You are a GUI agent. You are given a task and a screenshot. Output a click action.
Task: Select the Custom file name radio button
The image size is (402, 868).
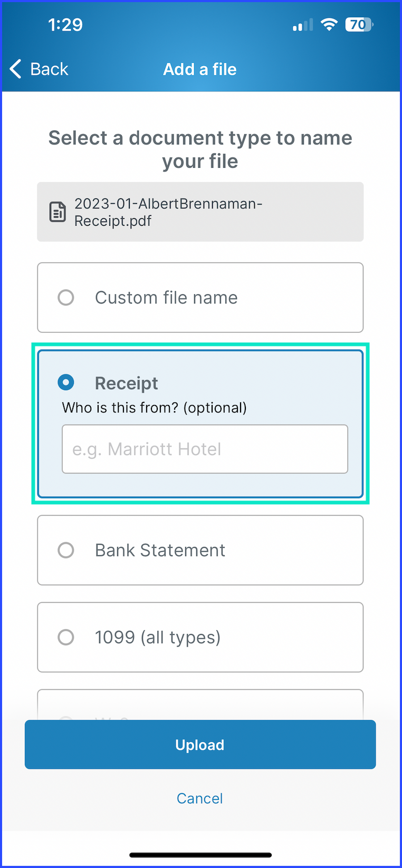66,297
